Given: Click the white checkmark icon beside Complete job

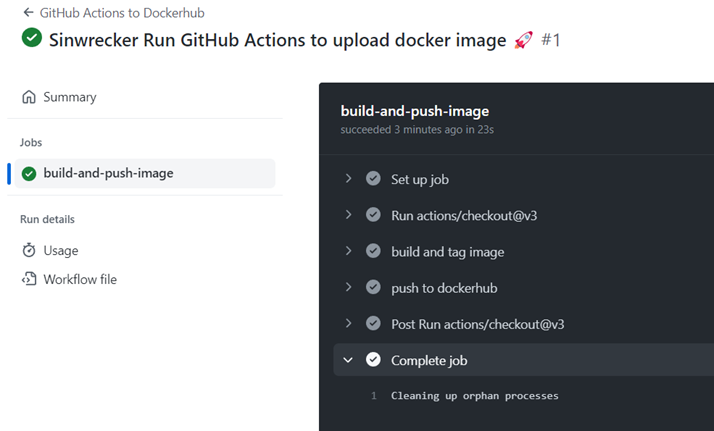Looking at the screenshot, I should pyautogui.click(x=373, y=360).
